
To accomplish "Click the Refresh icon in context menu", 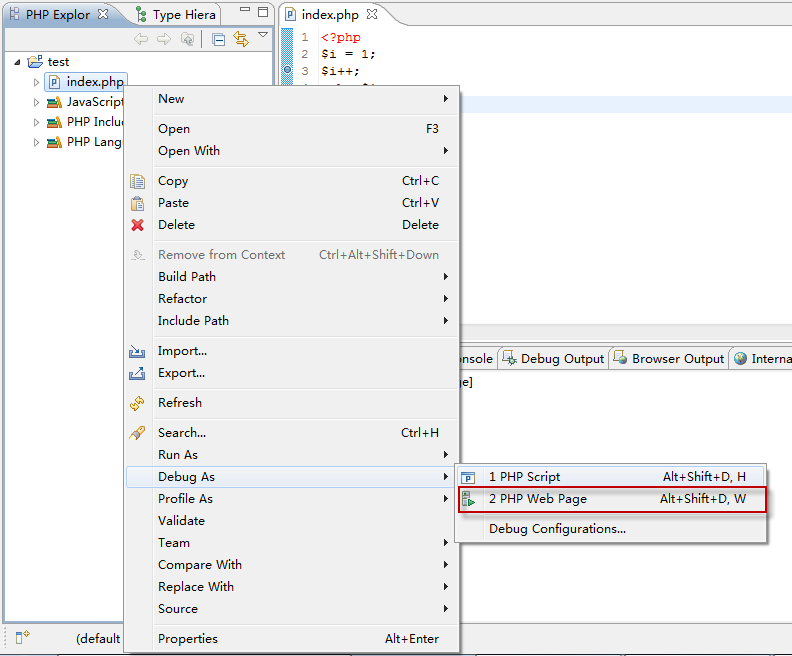I will coord(138,403).
